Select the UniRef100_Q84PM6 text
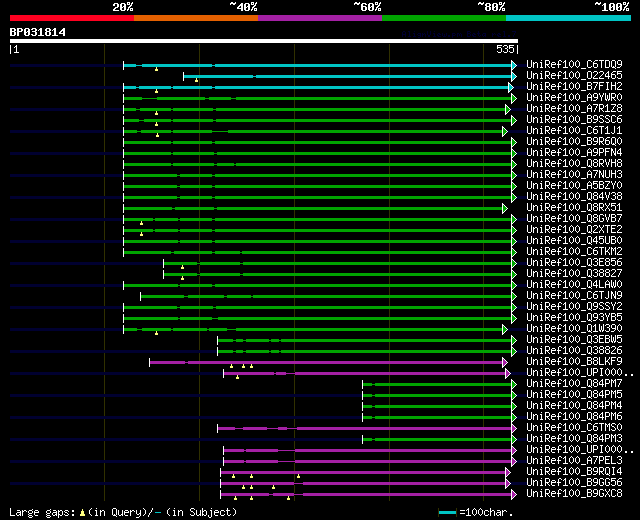The width and height of the screenshot is (640, 520). (x=574, y=417)
